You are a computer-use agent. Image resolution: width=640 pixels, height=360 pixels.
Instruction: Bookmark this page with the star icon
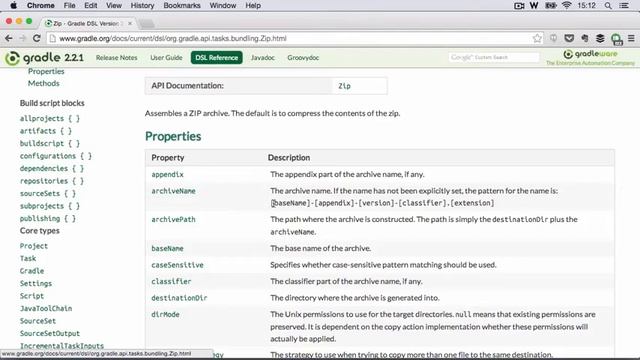point(537,38)
